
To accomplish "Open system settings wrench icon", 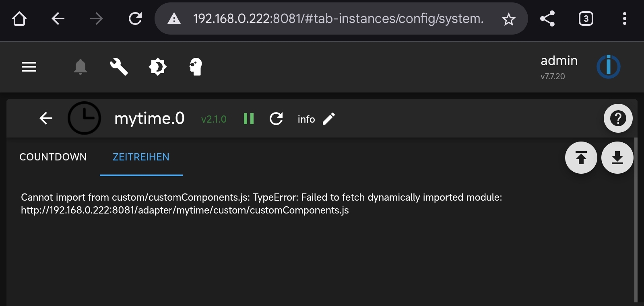I will coord(119,67).
